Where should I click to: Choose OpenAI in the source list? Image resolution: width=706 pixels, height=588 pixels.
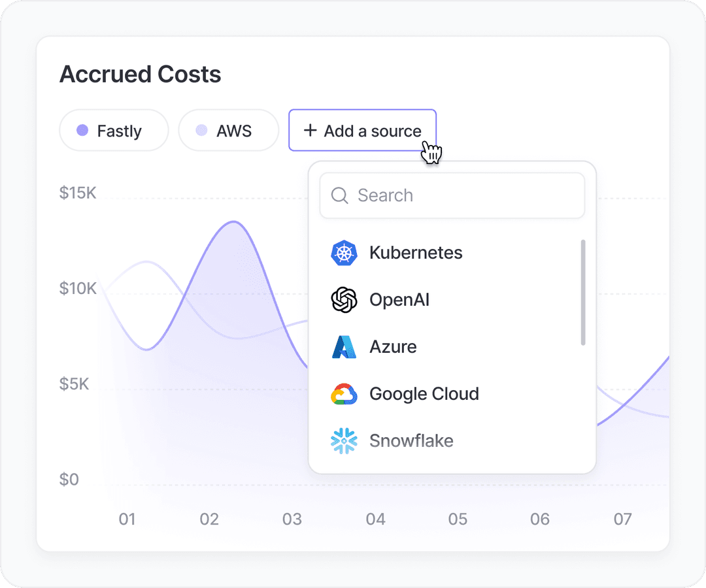pos(399,300)
